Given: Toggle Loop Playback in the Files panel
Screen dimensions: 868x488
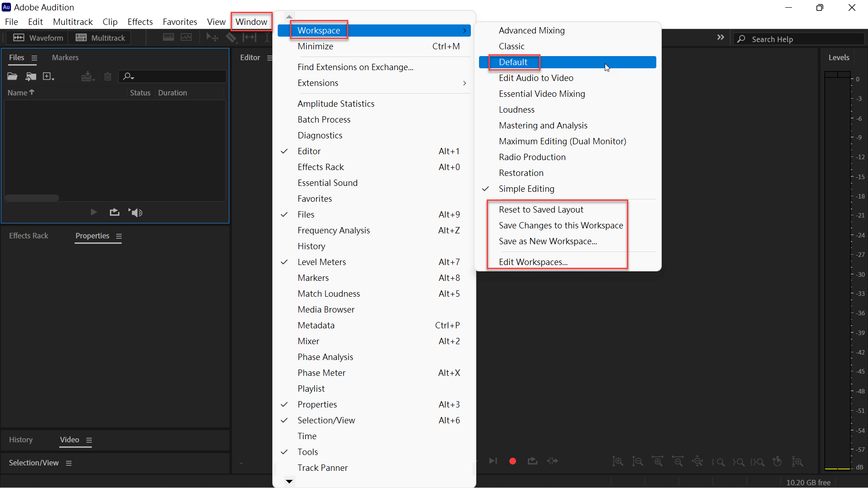Looking at the screenshot, I should pos(114,212).
